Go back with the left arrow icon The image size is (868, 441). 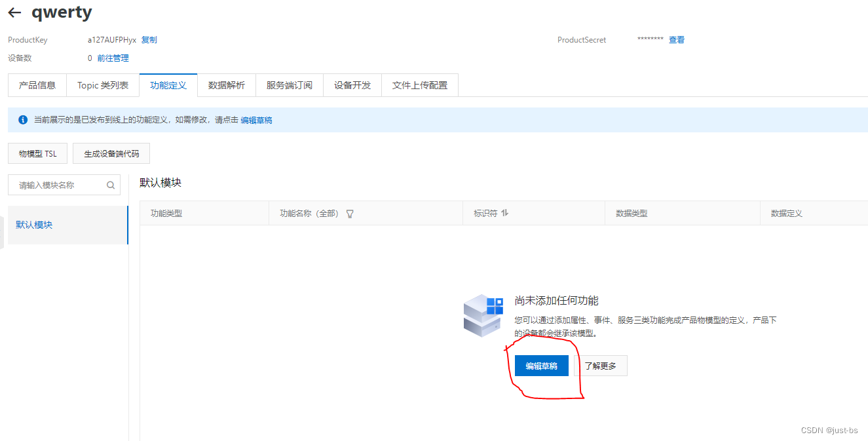tap(14, 12)
